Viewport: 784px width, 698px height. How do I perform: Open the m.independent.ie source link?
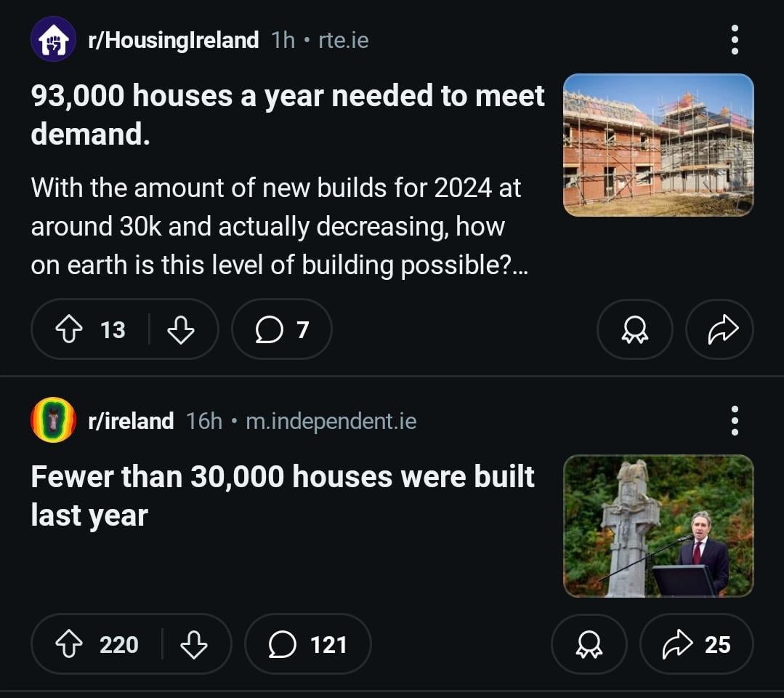331,421
